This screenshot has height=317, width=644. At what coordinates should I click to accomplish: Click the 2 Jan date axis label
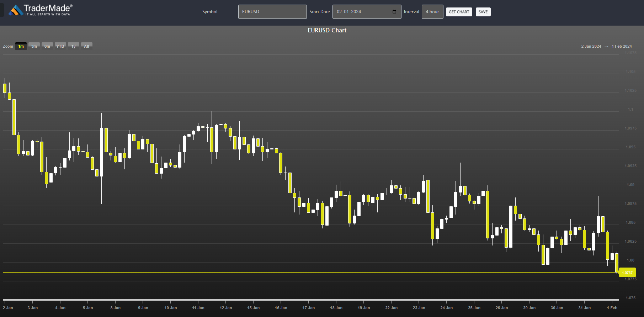click(x=8, y=308)
